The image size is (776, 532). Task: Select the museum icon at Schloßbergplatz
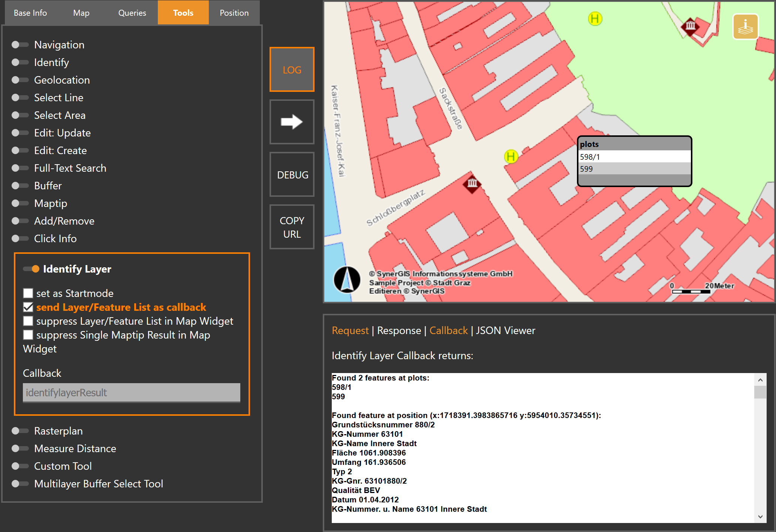click(x=472, y=184)
